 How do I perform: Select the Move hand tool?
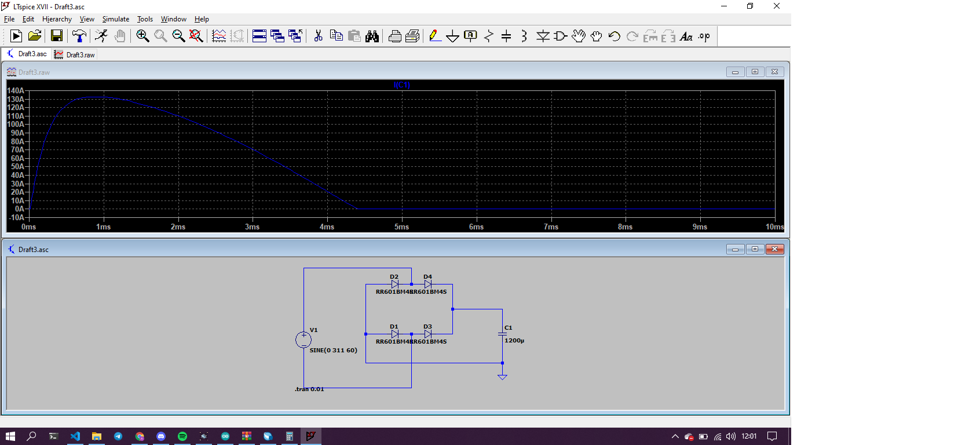pyautogui.click(x=578, y=36)
